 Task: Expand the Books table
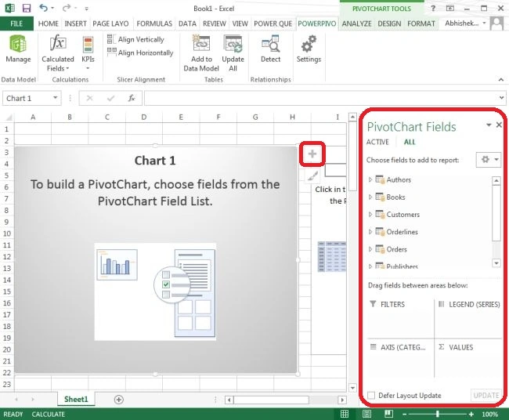(370, 197)
